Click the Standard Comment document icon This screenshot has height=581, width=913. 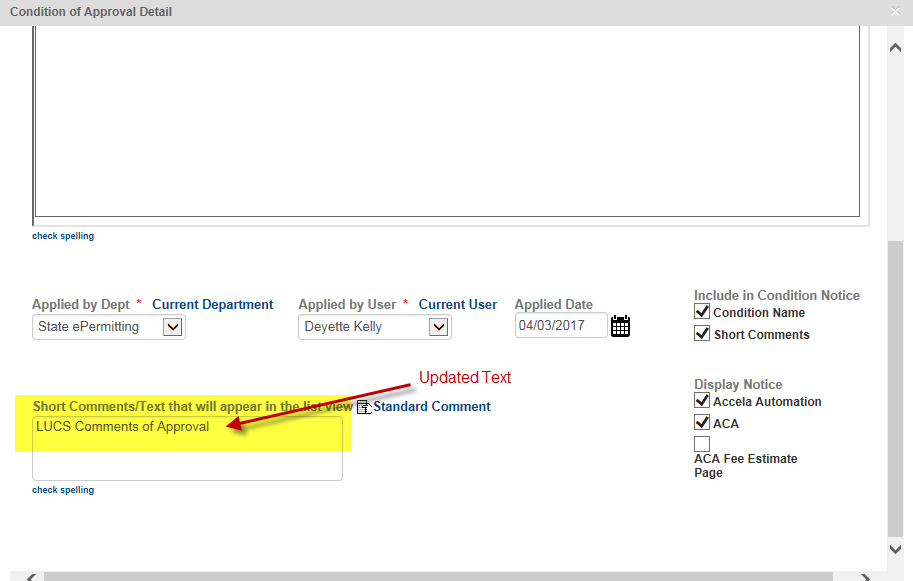tap(364, 407)
